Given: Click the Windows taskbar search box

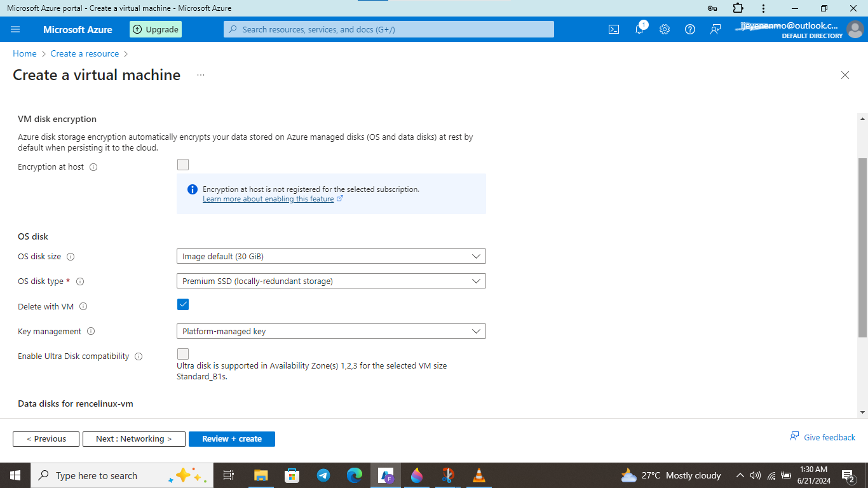Looking at the screenshot, I should (122, 475).
